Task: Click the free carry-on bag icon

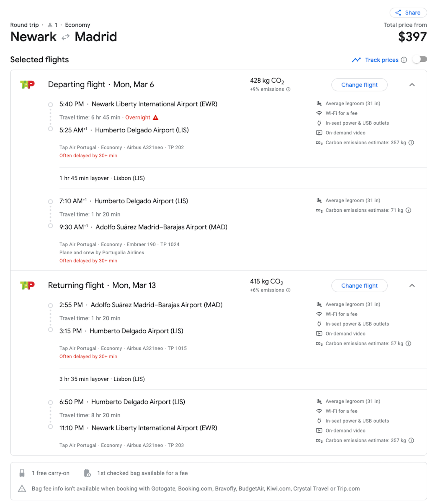Action: point(22,473)
